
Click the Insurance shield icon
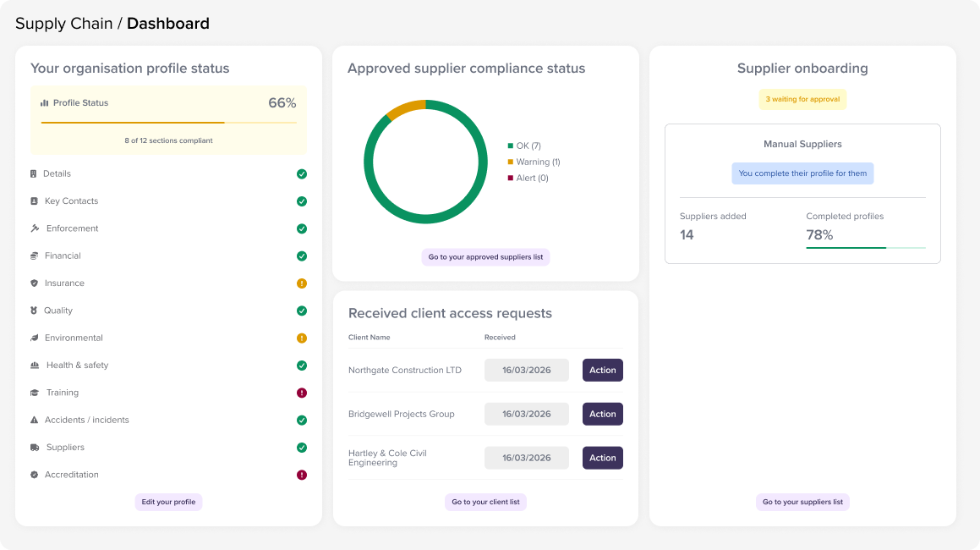coord(34,283)
